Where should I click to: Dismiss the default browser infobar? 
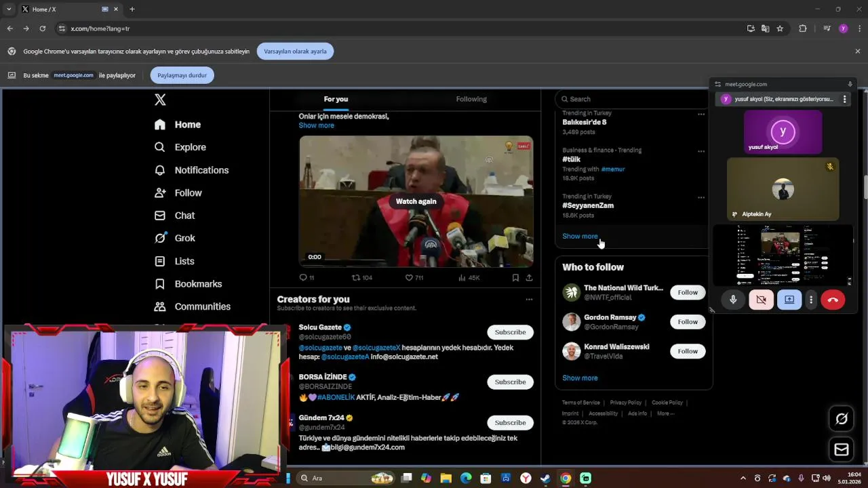pyautogui.click(x=858, y=52)
